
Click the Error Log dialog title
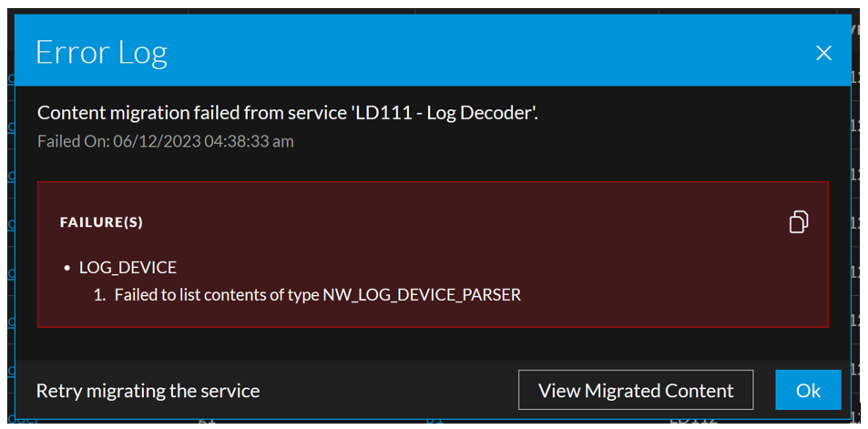click(x=101, y=53)
